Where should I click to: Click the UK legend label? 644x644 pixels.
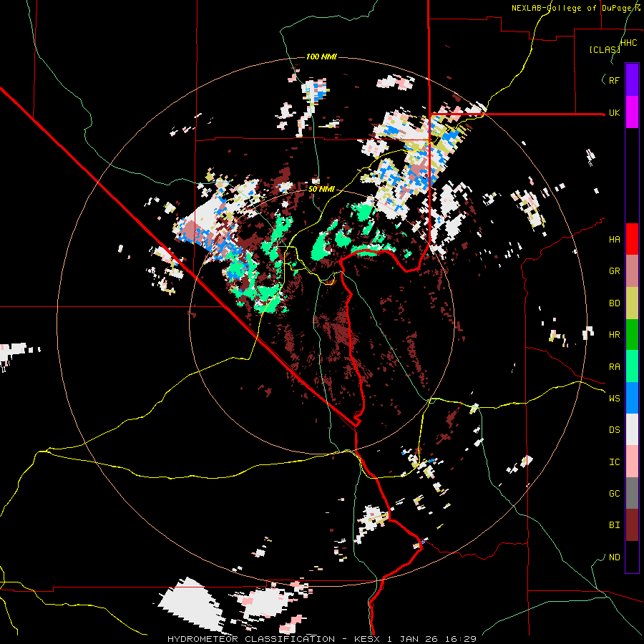[614, 113]
